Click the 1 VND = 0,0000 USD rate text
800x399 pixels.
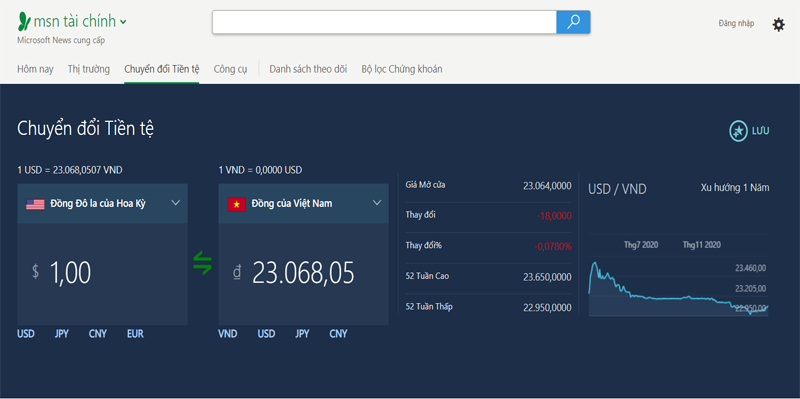tap(260, 170)
